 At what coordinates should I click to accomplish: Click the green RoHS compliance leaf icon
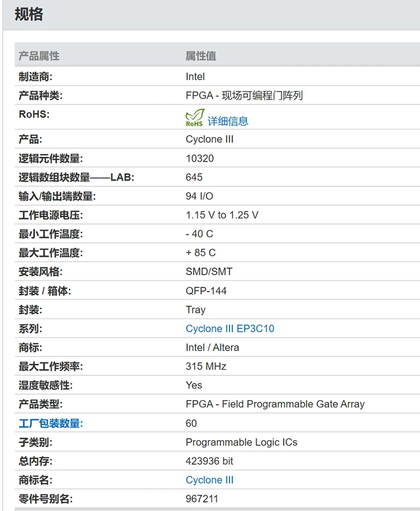pyautogui.click(x=194, y=118)
